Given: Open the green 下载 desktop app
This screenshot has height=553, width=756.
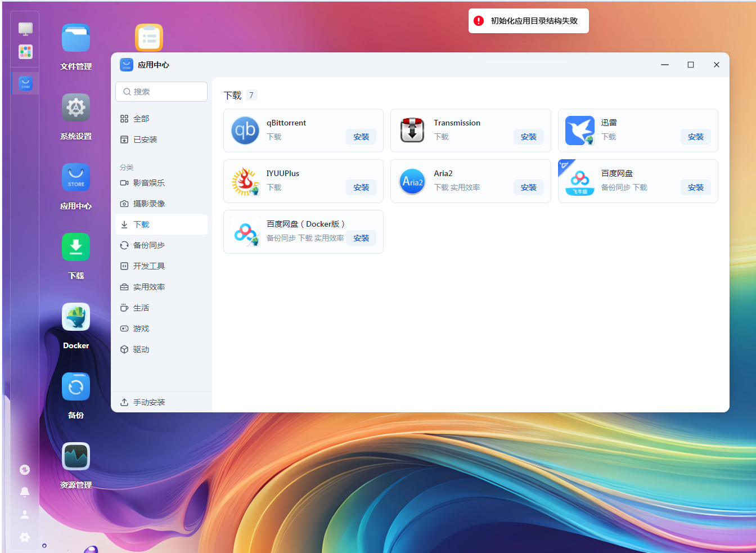Looking at the screenshot, I should [76, 247].
